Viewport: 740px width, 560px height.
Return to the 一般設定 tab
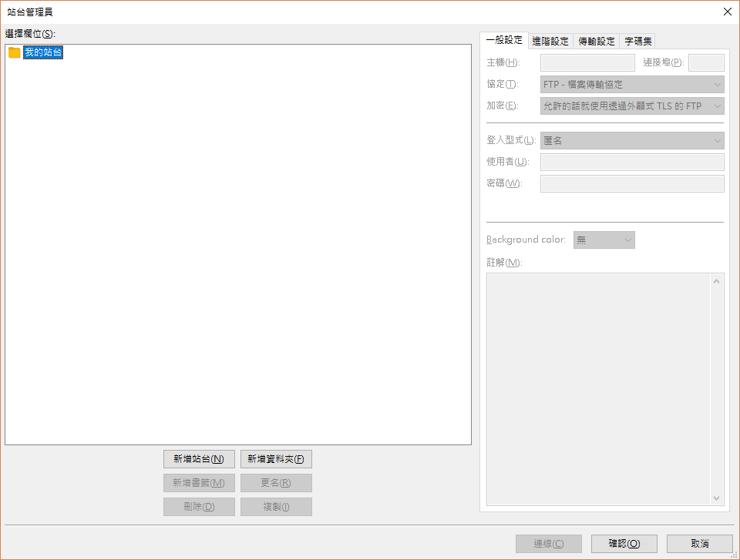pos(505,40)
